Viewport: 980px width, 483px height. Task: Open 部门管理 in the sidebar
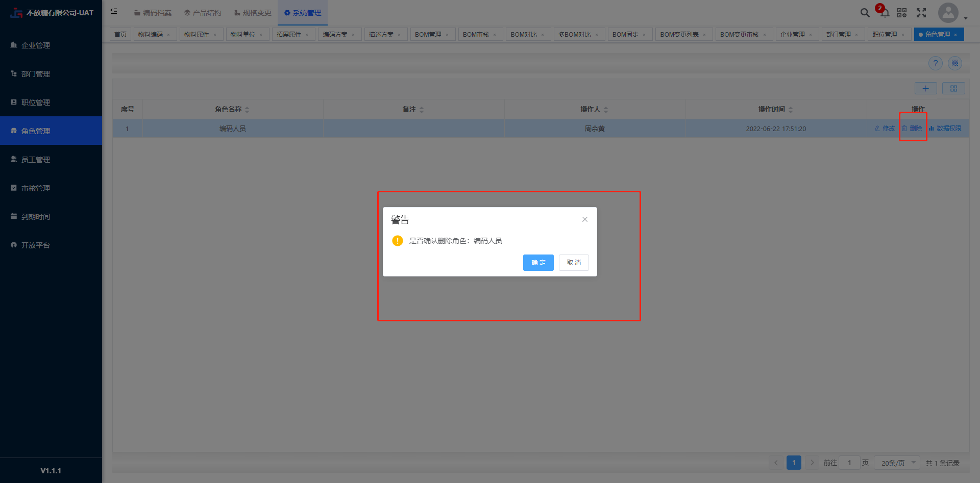pyautogui.click(x=51, y=74)
